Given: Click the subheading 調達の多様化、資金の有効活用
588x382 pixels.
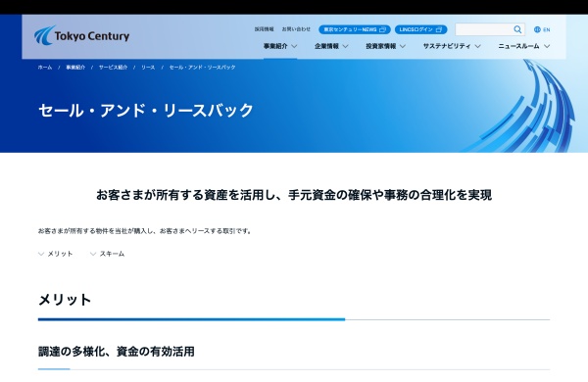Looking at the screenshot, I should tap(117, 352).
